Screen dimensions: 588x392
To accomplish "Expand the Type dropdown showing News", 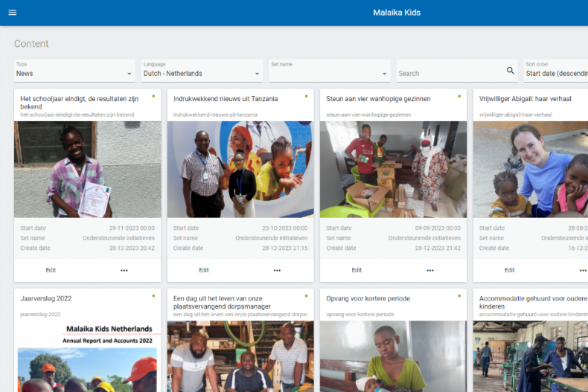I will pos(74,73).
